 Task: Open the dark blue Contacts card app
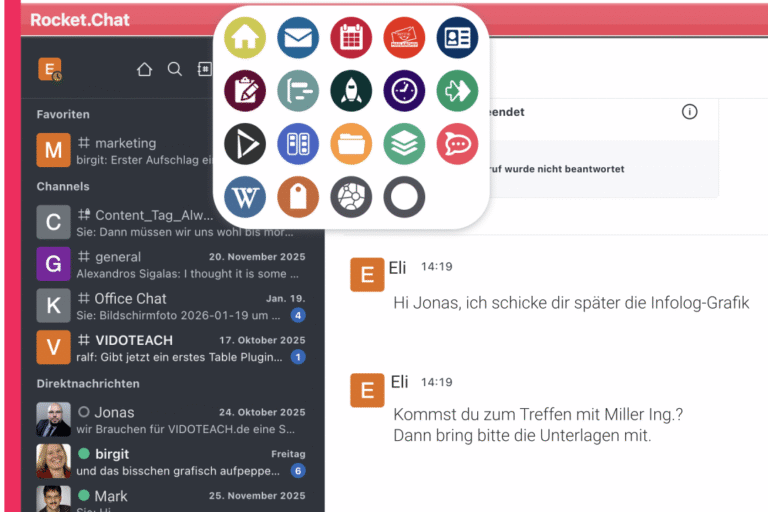(x=457, y=38)
